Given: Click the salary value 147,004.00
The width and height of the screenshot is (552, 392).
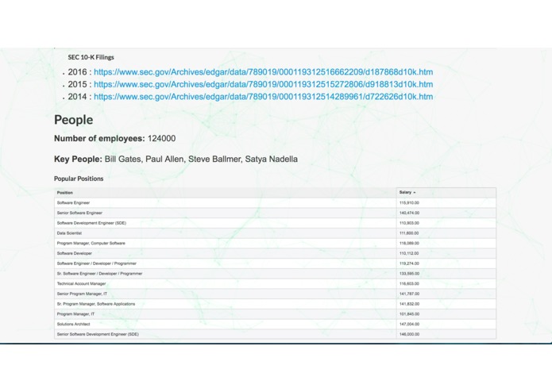Looking at the screenshot, I should [x=409, y=324].
